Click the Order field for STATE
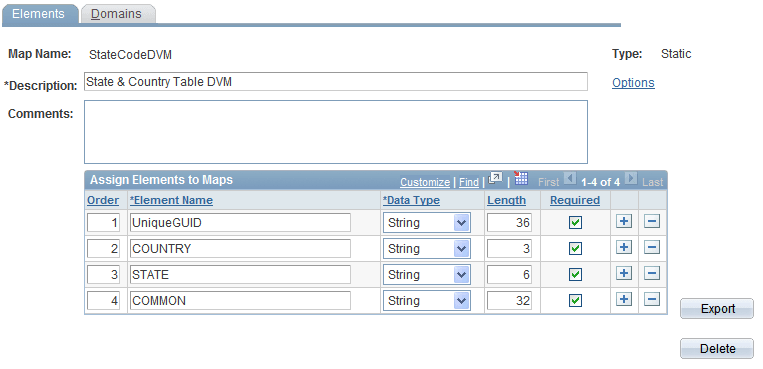 [x=103, y=275]
